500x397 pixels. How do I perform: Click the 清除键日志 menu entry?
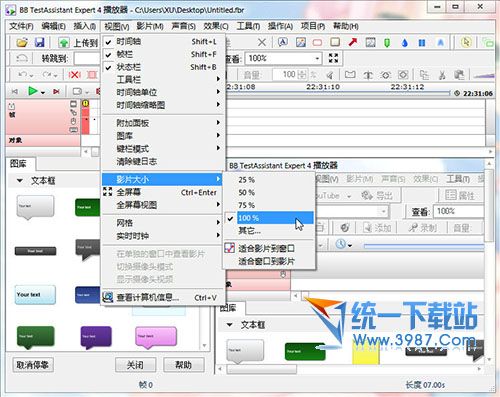click(x=164, y=162)
